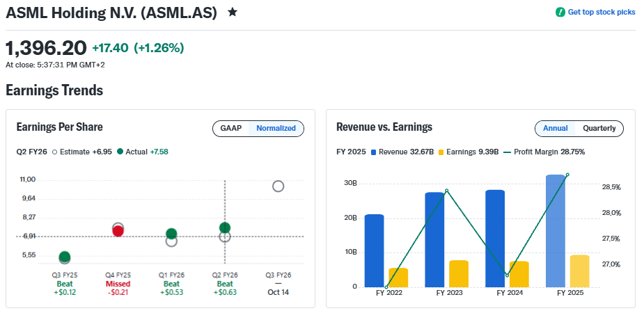Click the +$0.63 surprise value

coord(225,293)
